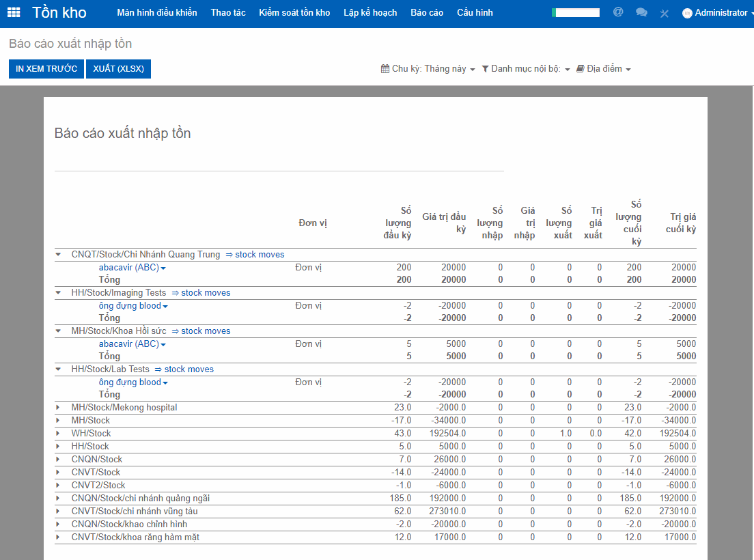Open the apps grid menu icon
The width and height of the screenshot is (754, 560).
14,13
